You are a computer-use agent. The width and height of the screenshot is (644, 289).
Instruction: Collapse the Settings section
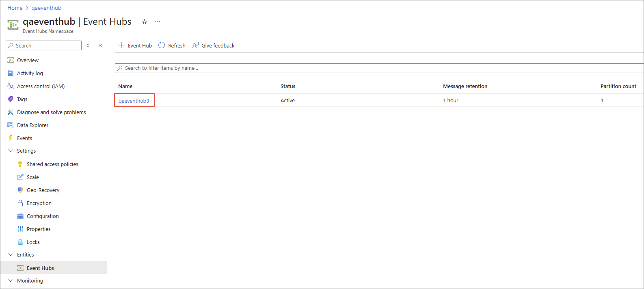point(11,151)
